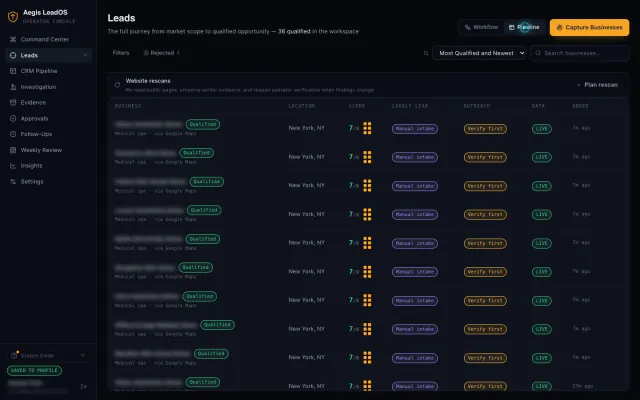Image resolution: width=640 pixels, height=400 pixels.
Task: Switch to Workflow view
Action: [x=481, y=27]
